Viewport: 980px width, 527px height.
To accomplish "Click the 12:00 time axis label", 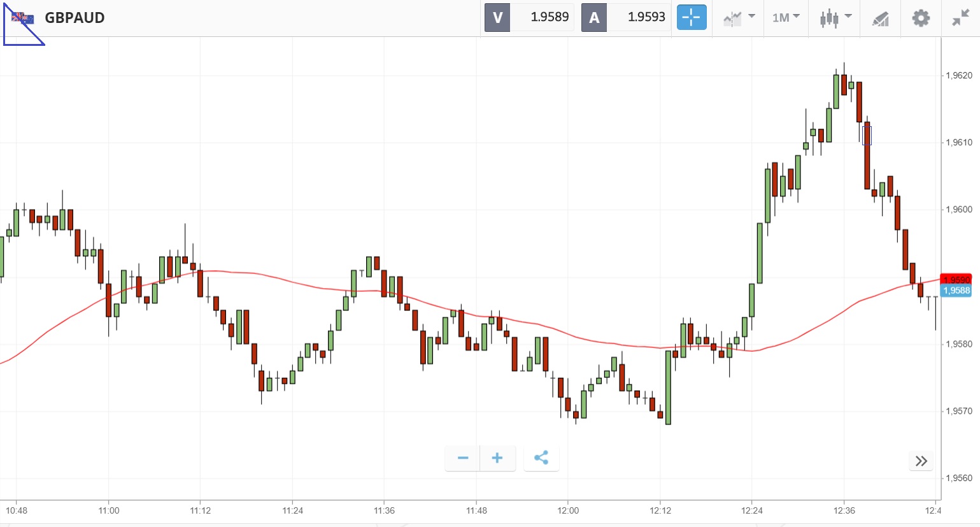I will [x=568, y=510].
